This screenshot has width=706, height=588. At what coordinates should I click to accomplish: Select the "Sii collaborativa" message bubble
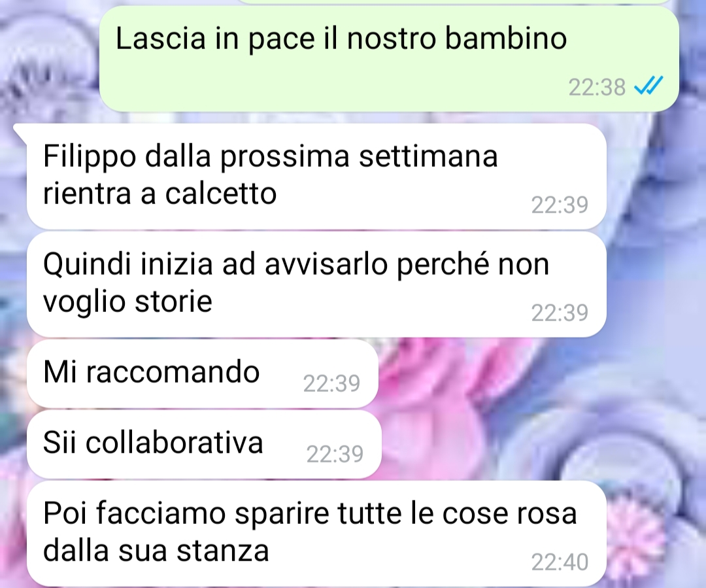coord(205,444)
